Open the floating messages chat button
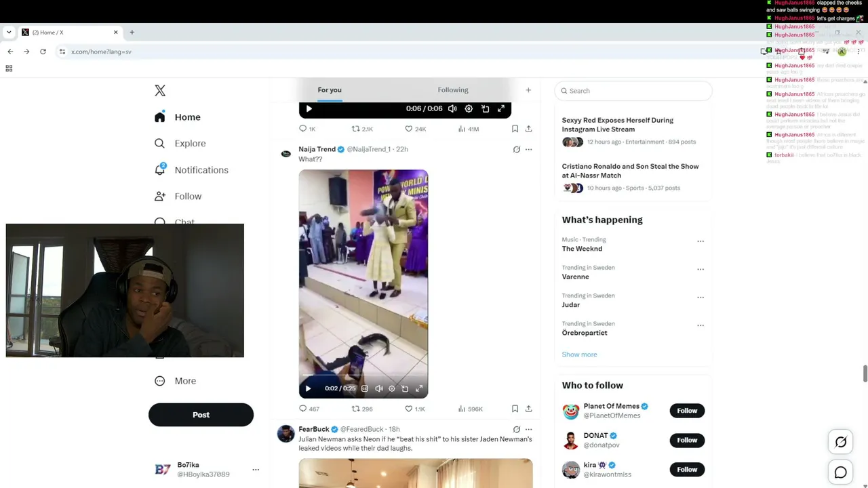This screenshot has height=488, width=868. click(x=841, y=473)
